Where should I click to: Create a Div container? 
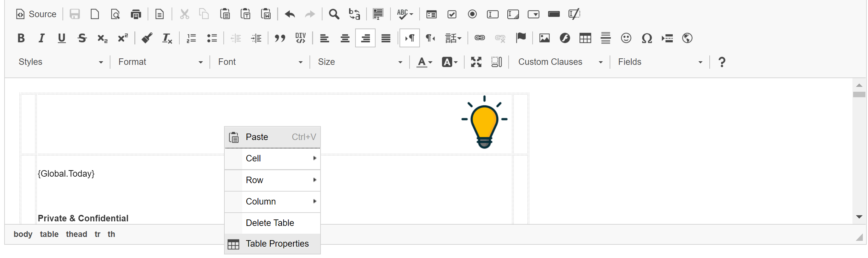coord(300,38)
